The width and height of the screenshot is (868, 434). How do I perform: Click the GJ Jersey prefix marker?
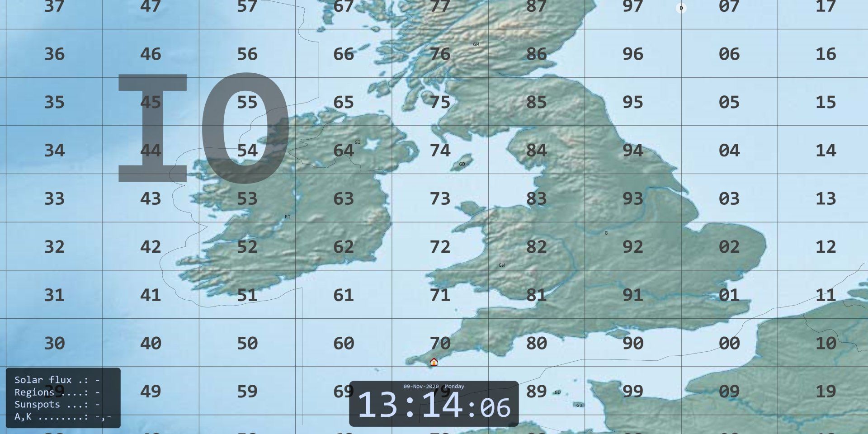(x=580, y=406)
